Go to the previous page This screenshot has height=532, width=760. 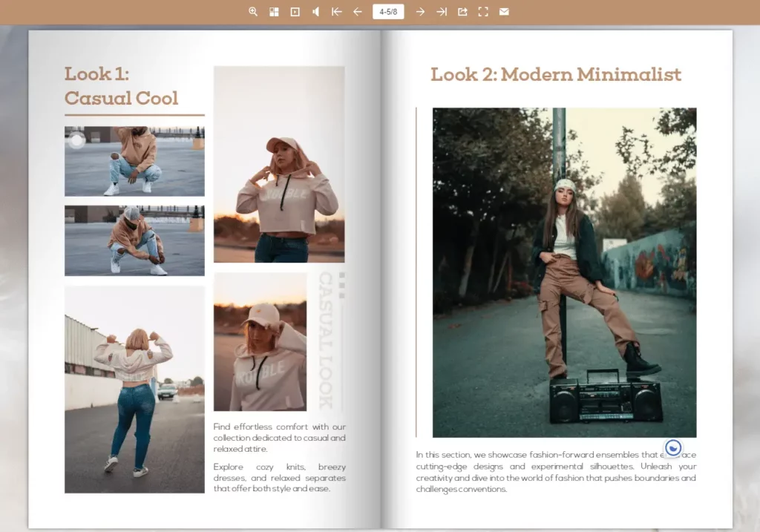[x=357, y=12]
